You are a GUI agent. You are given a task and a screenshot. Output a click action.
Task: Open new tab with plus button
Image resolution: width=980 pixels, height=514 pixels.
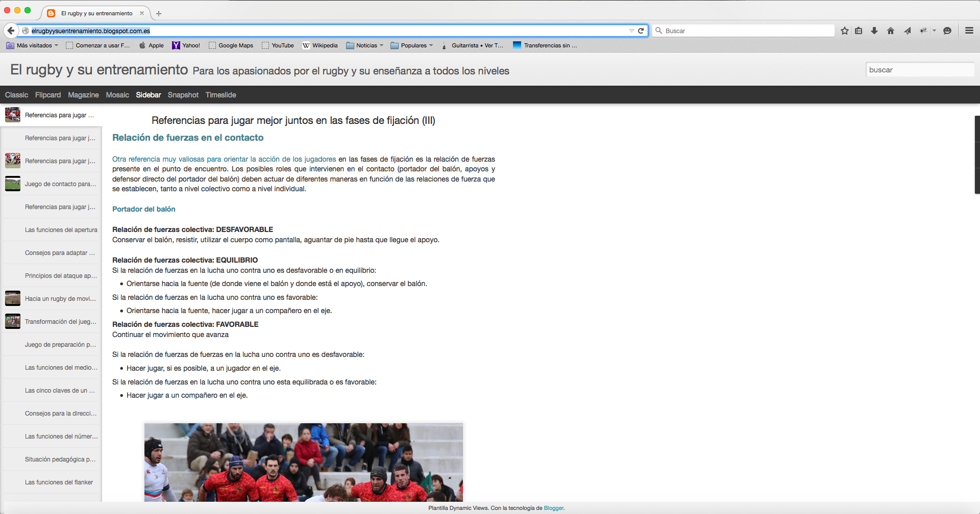click(159, 14)
